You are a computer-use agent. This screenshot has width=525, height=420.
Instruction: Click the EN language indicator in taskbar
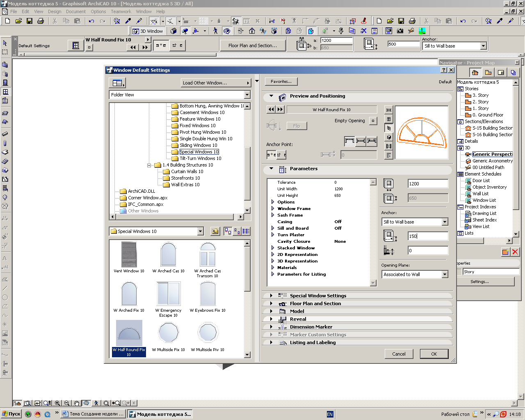pyautogui.click(x=330, y=414)
